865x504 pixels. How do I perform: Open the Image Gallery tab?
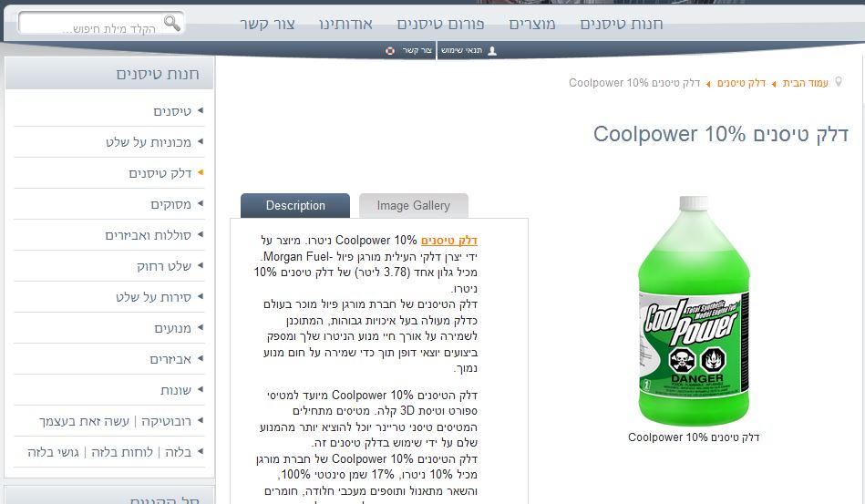coord(414,206)
